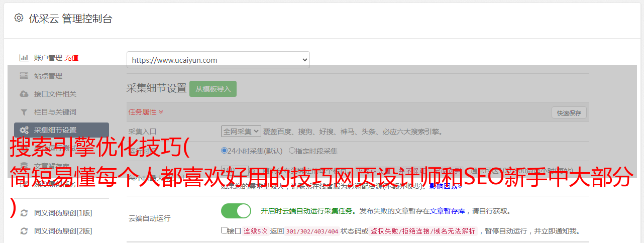
Task: Open 同义词伪原创[1版] in the sidebar
Action: click(63, 213)
